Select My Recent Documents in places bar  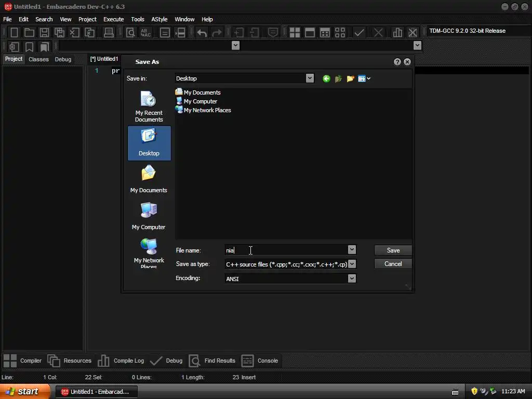click(x=149, y=107)
